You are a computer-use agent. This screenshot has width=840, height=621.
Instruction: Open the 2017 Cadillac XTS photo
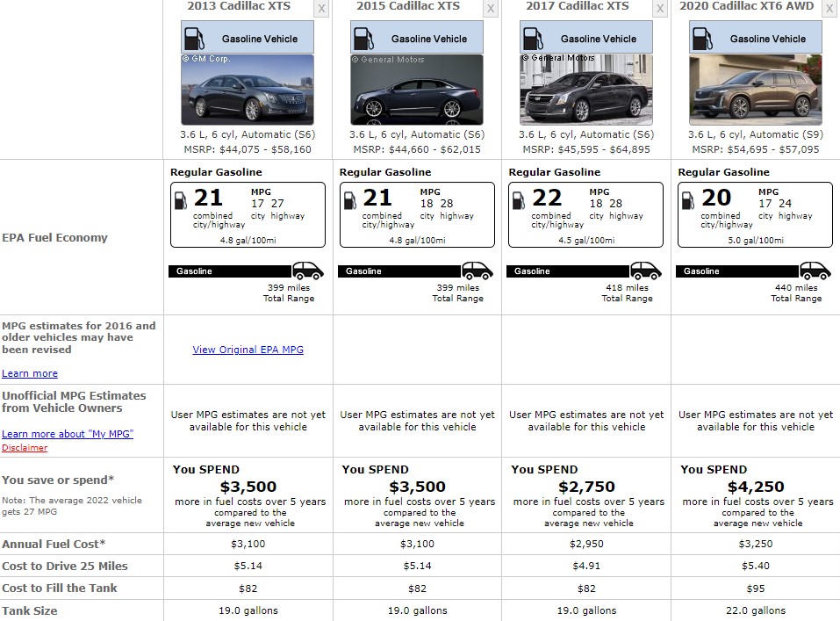[x=586, y=90]
